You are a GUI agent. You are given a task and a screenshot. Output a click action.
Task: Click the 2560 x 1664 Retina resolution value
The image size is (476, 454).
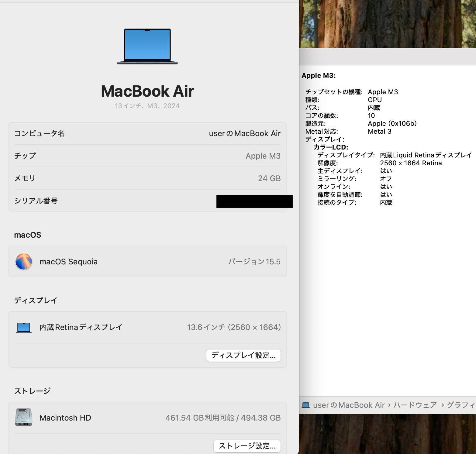click(411, 163)
